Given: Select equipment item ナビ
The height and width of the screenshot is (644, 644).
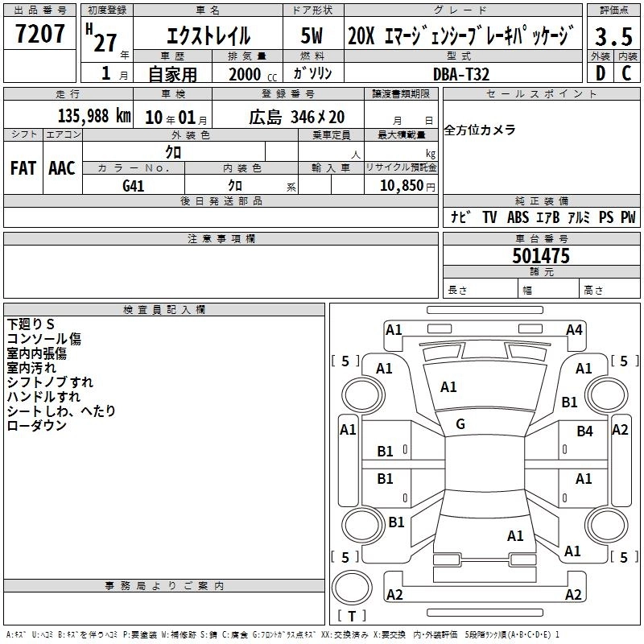Looking at the screenshot, I should pyautogui.click(x=460, y=217).
